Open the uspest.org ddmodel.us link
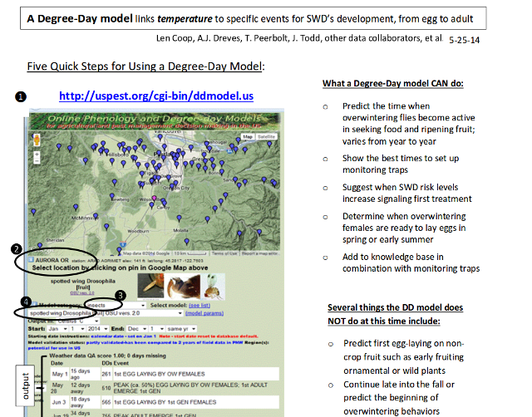532x417 pixels. click(155, 96)
